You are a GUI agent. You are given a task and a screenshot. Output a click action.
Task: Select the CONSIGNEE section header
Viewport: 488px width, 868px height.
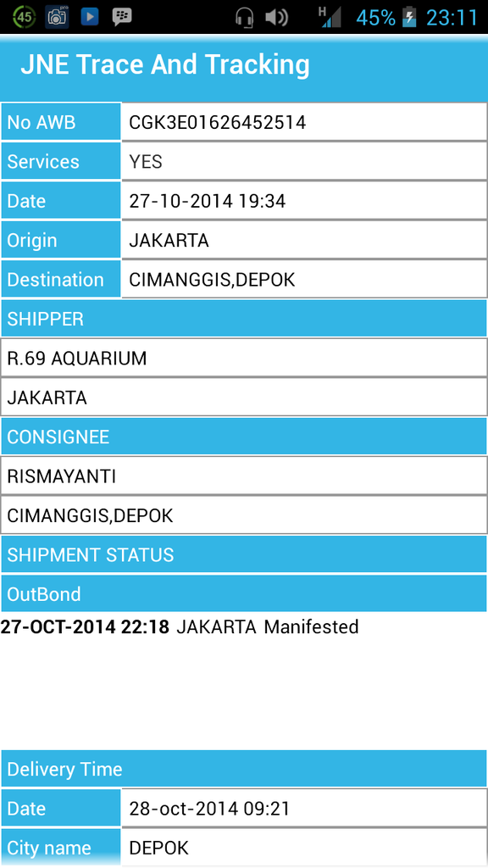click(244, 437)
